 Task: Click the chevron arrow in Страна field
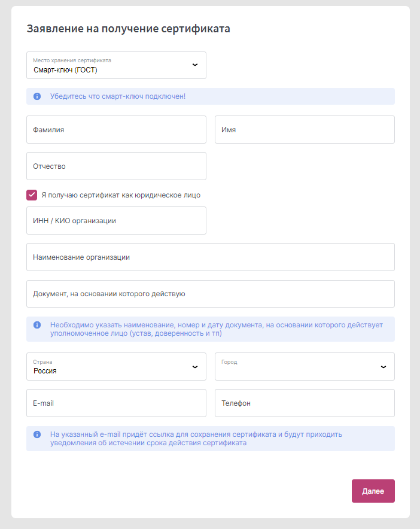coord(195,367)
